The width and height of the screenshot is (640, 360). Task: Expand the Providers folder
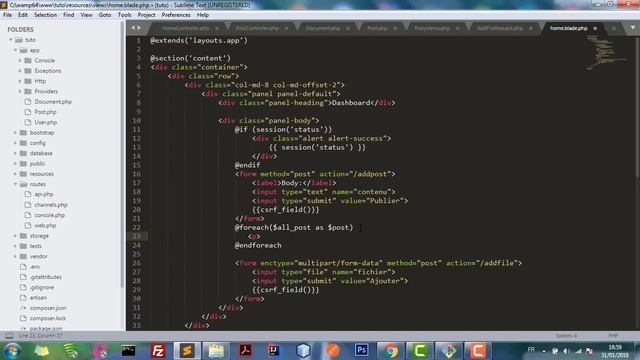point(20,91)
